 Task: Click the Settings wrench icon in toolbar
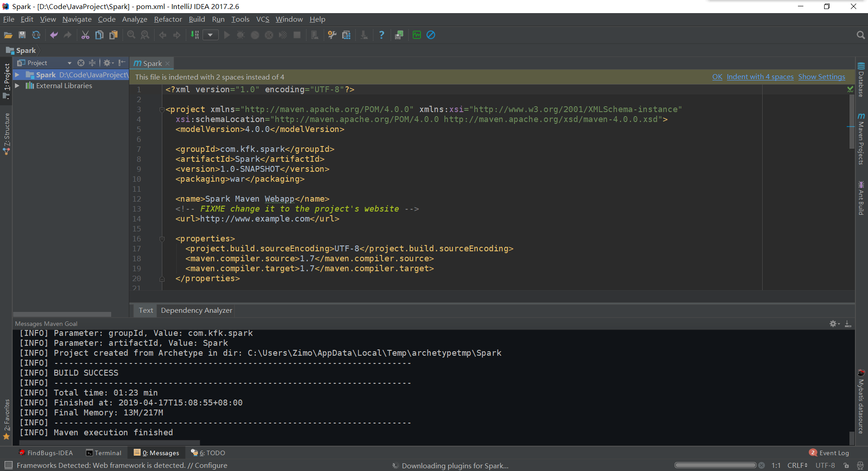[x=332, y=35]
